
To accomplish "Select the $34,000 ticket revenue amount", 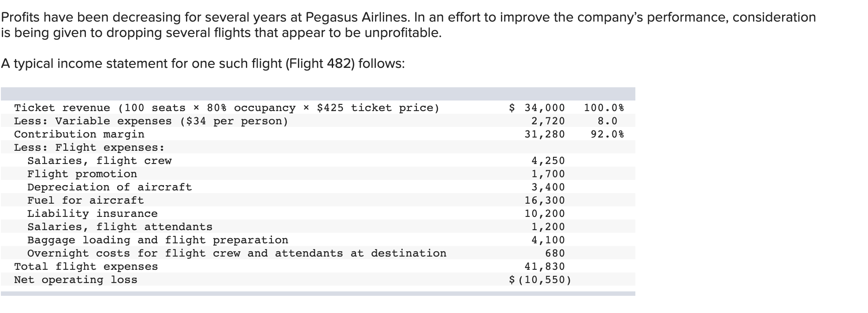I will pos(537,108).
